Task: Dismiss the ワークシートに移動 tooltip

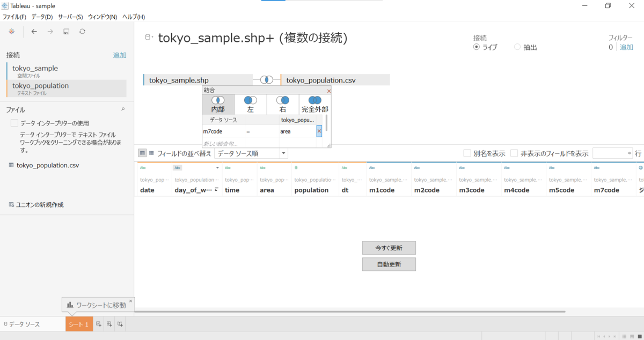Action: (x=130, y=301)
